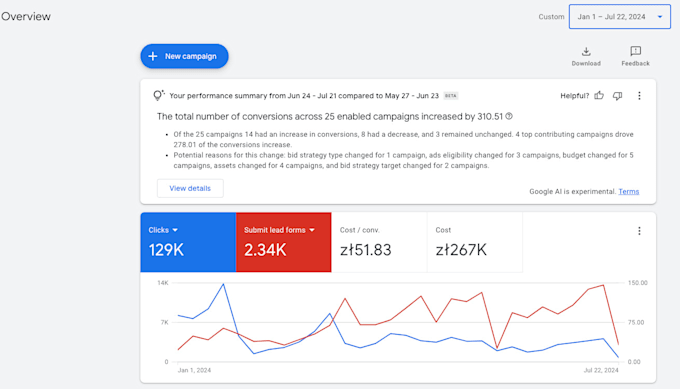
Task: Click the Download icon
Action: click(x=586, y=52)
